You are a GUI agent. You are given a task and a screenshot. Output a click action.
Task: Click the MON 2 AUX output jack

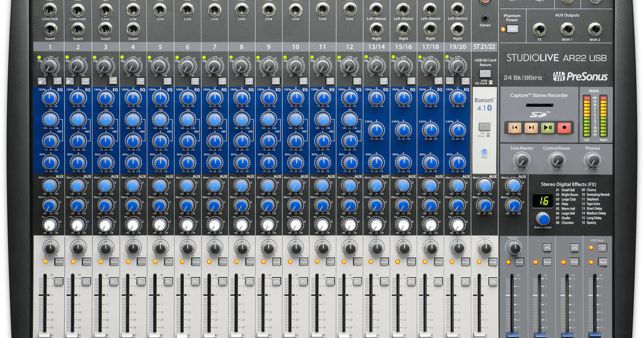(x=595, y=29)
